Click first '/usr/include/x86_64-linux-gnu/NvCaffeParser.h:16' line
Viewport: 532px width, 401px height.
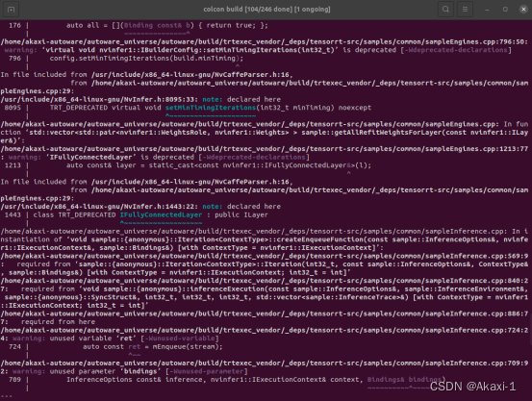coord(146,75)
